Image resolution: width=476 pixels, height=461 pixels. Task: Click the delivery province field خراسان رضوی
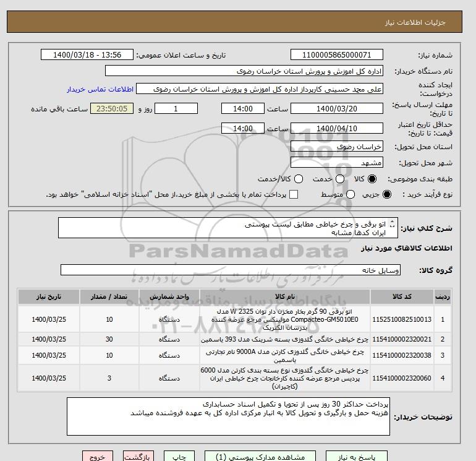coord(337,147)
